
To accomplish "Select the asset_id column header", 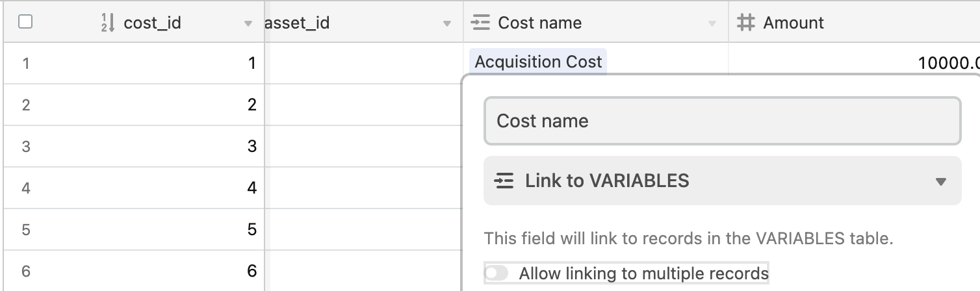I will (x=364, y=23).
